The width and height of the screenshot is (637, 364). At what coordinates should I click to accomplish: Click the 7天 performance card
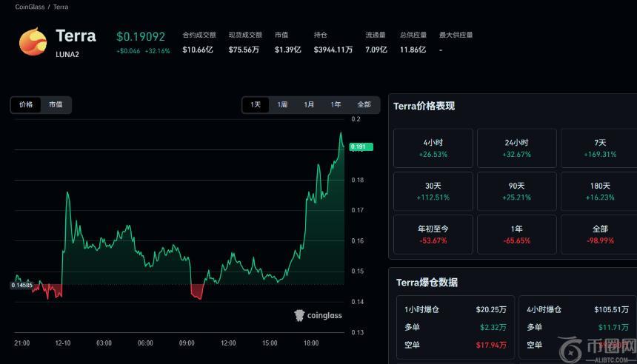click(598, 148)
